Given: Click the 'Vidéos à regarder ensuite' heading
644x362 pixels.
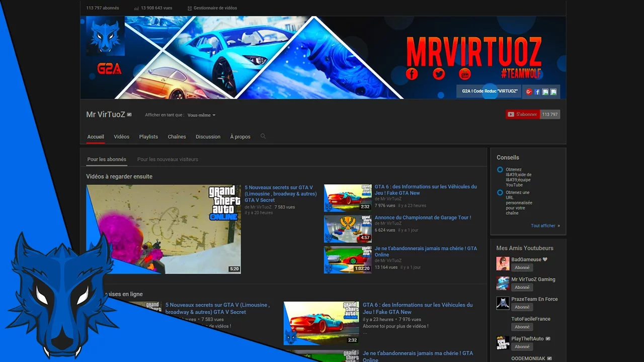Looking at the screenshot, I should pyautogui.click(x=119, y=176).
